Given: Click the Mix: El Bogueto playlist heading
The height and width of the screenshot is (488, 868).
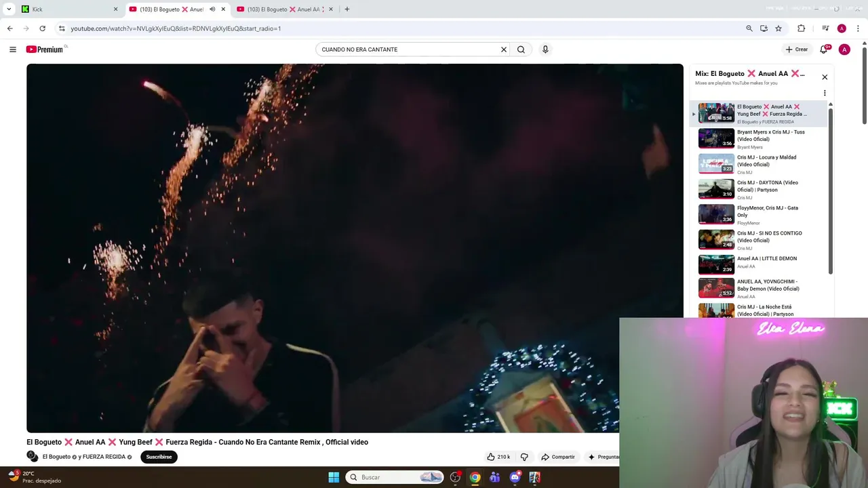Looking at the screenshot, I should (x=750, y=73).
